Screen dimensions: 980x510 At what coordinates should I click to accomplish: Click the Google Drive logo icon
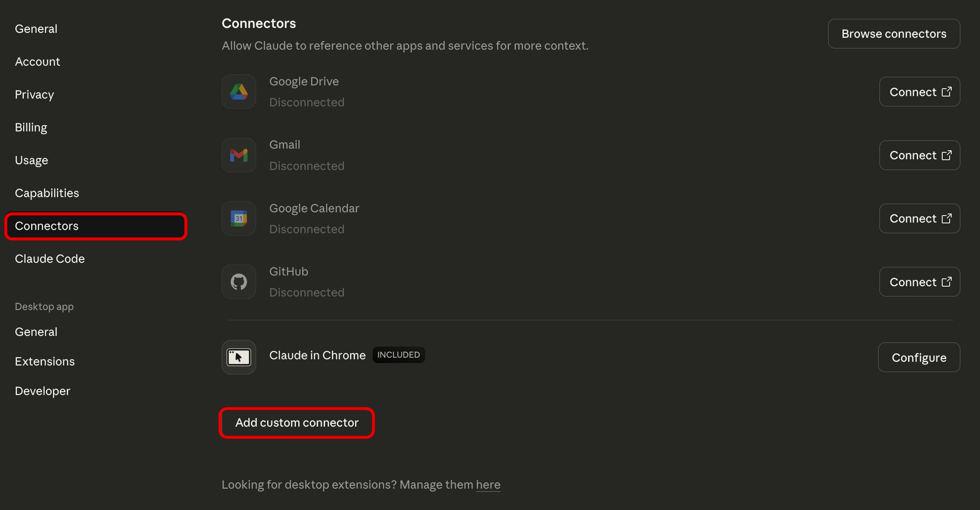(238, 92)
